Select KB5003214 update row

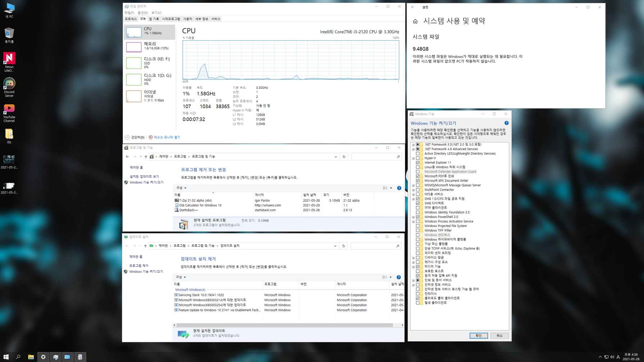(289, 300)
